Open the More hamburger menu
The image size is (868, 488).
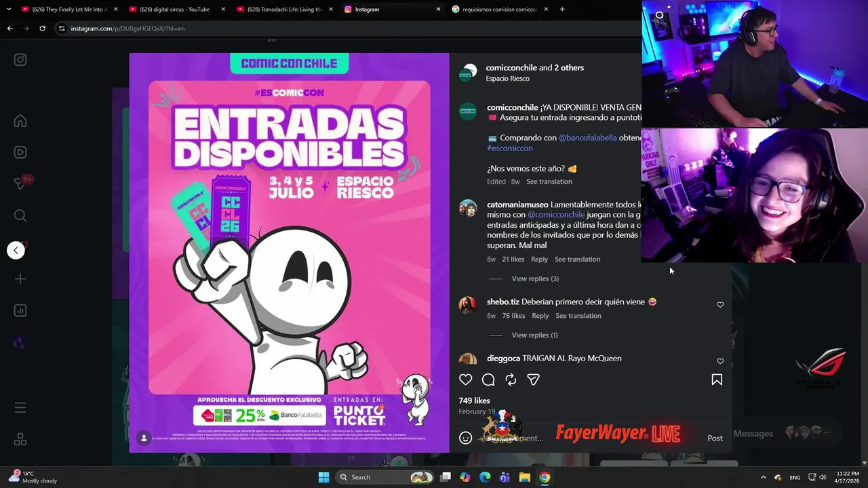pos(20,408)
